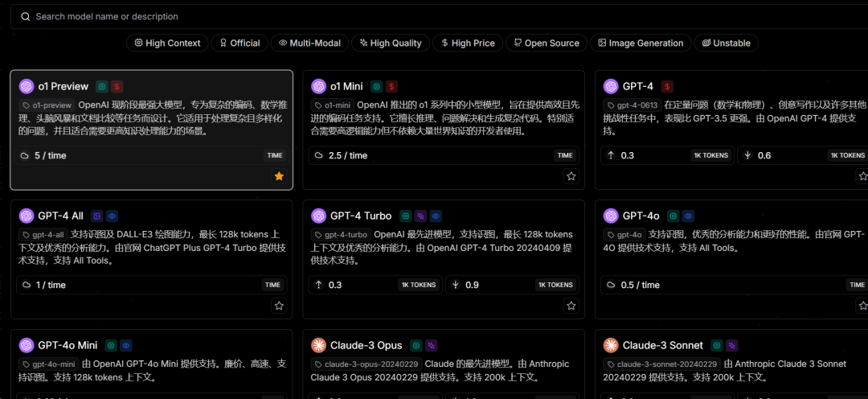868x399 pixels.
Task: Toggle the Official filter chip
Action: pyautogui.click(x=240, y=43)
